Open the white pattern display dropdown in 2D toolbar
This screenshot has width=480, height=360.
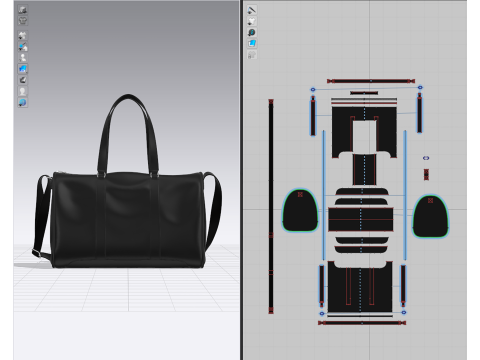pos(252,21)
